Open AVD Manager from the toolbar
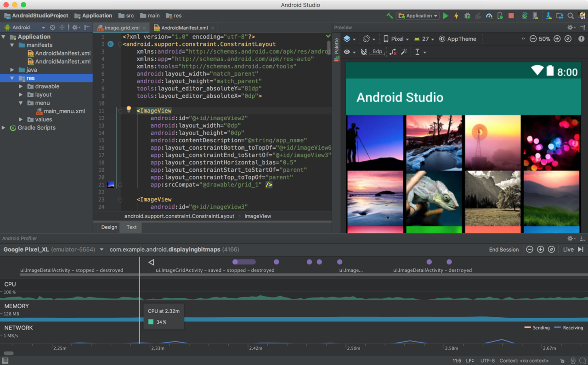 (535, 15)
